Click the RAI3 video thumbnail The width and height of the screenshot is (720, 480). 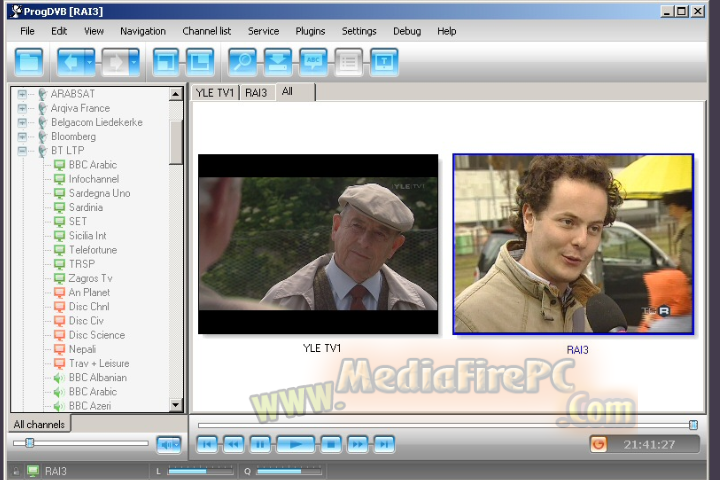pyautogui.click(x=573, y=244)
